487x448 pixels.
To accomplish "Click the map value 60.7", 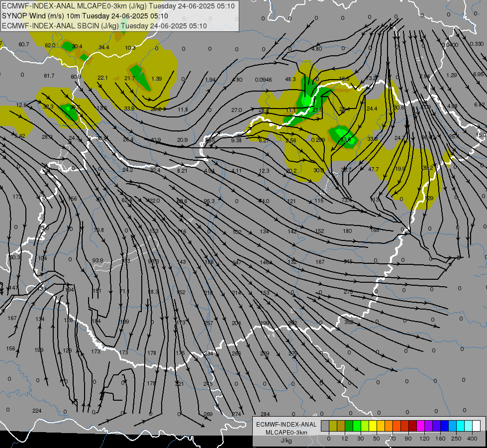I will [x=23, y=44].
